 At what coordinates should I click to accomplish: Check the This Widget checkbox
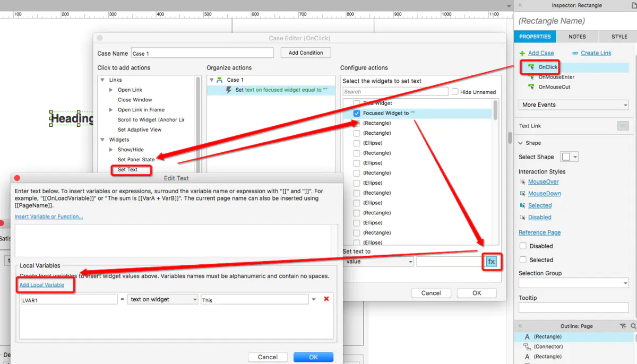click(357, 103)
